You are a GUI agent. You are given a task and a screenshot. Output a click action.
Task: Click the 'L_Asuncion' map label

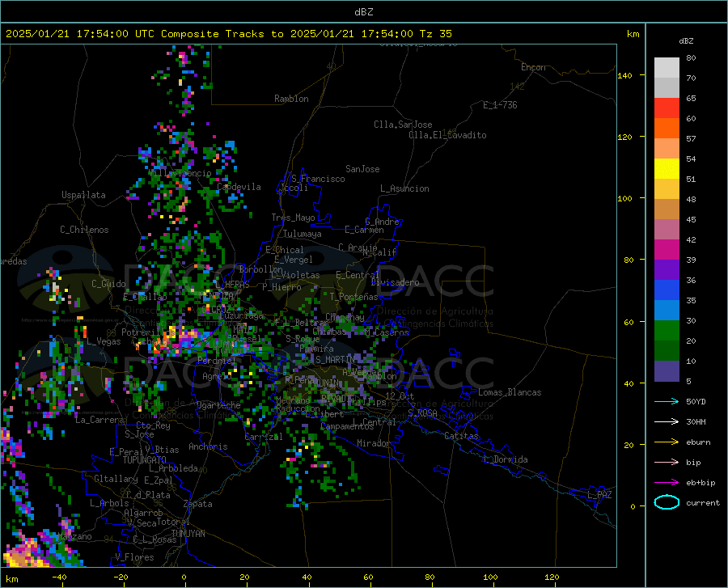[404, 188]
